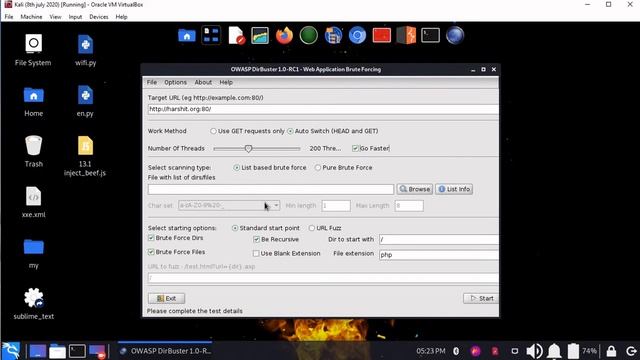Open DirBuster File menu
The width and height of the screenshot is (640, 360).
(x=152, y=82)
